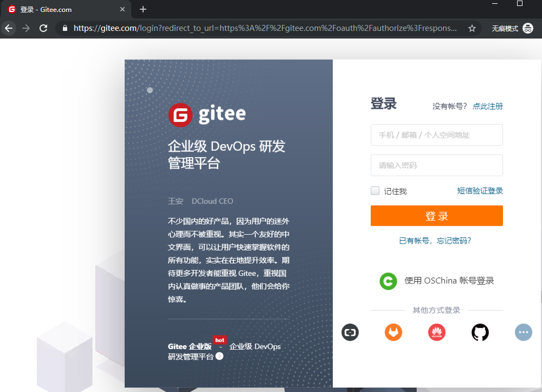The image size is (542, 392).
Task: Click 已有帐号，忘记密码? link
Action: [435, 241]
